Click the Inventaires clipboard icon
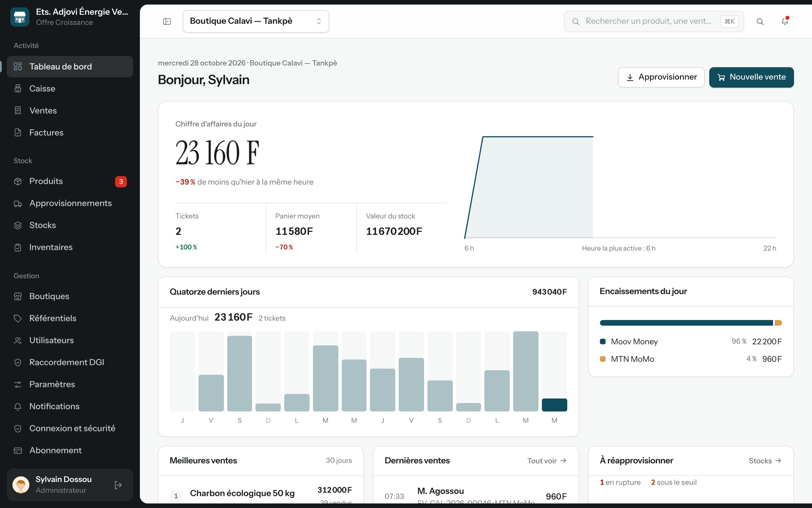Screen dimensions: 812x508 point(18,248)
